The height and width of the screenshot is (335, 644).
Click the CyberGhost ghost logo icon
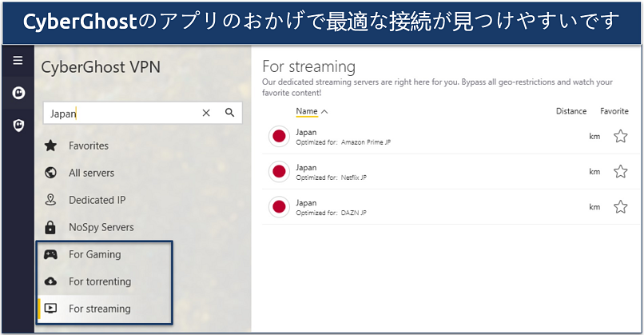click(x=18, y=93)
